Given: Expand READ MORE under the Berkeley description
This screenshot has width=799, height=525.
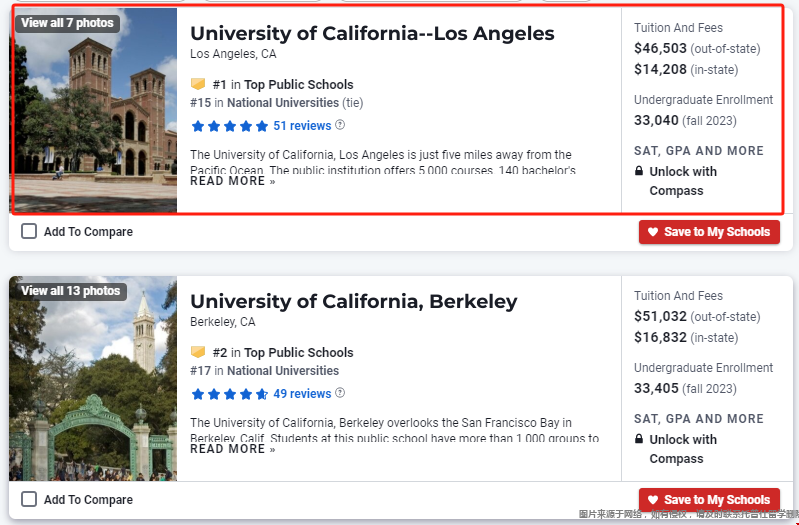Looking at the screenshot, I should click(232, 450).
